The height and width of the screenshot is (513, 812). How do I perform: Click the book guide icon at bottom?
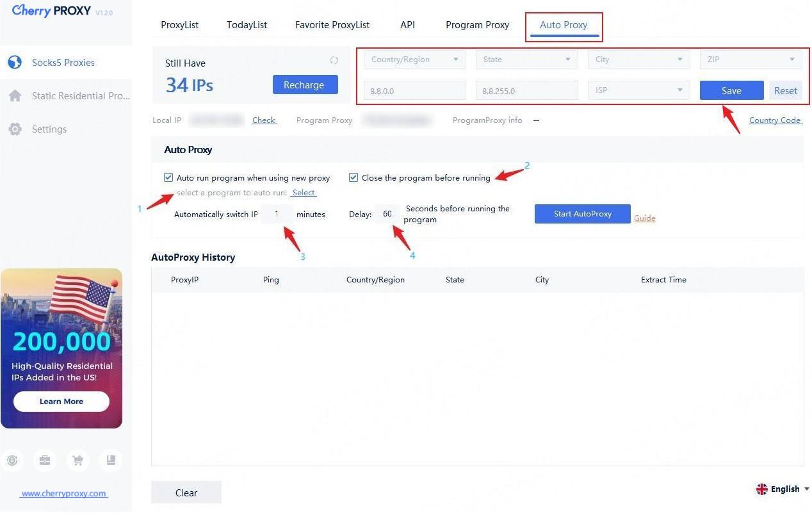click(x=111, y=460)
